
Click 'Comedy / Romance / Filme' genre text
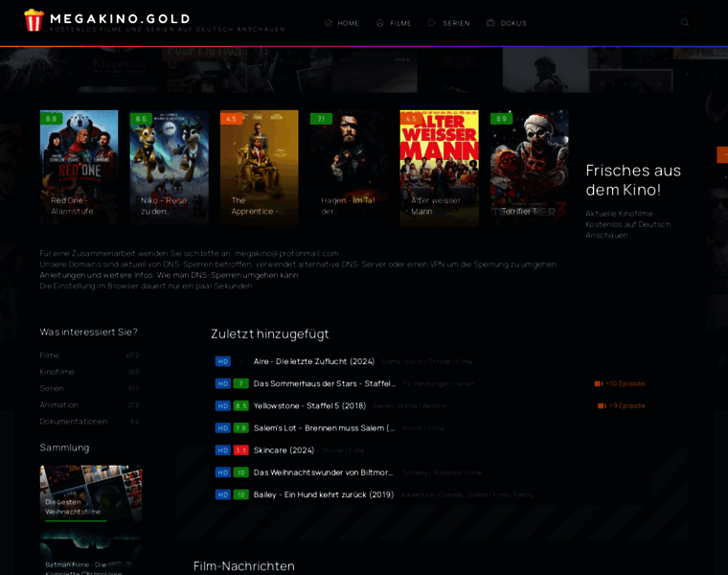pyautogui.click(x=443, y=472)
